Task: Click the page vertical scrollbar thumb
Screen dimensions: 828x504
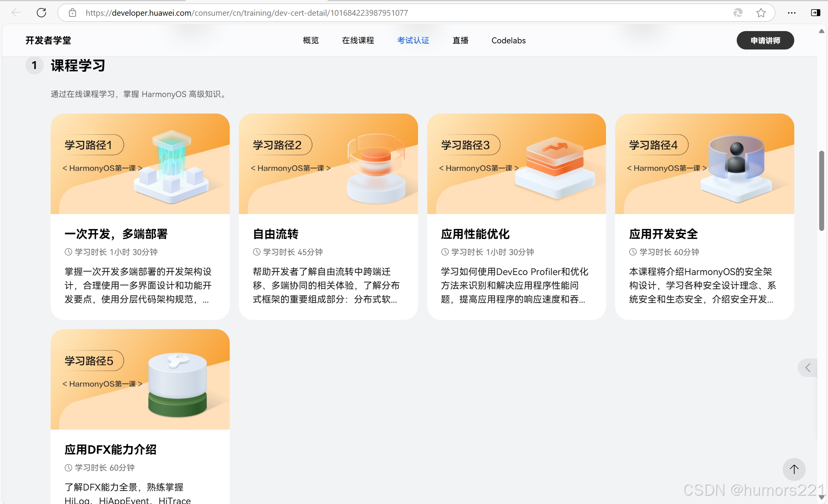Action: tap(821, 191)
